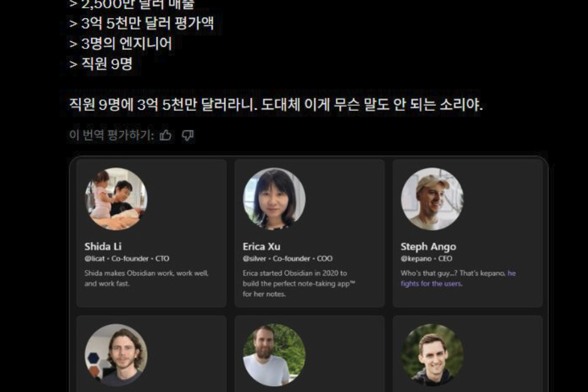This screenshot has height=392, width=588.
Task: Click the long-haired man's avatar in bottom row
Action: click(x=116, y=355)
